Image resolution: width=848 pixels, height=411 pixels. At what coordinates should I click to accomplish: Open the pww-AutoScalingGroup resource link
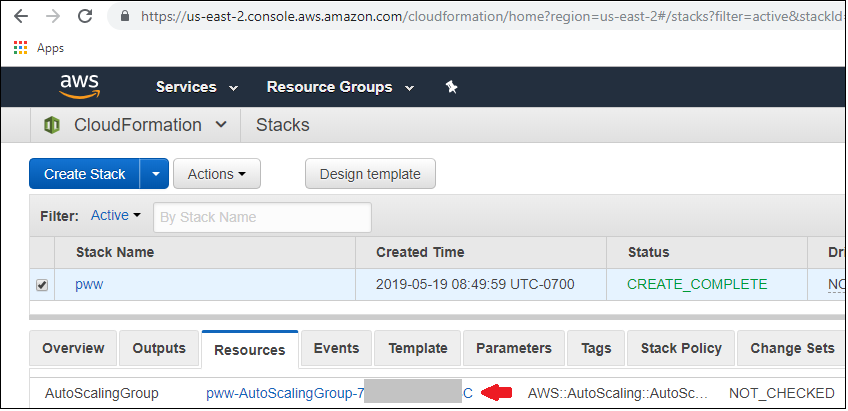click(x=339, y=394)
